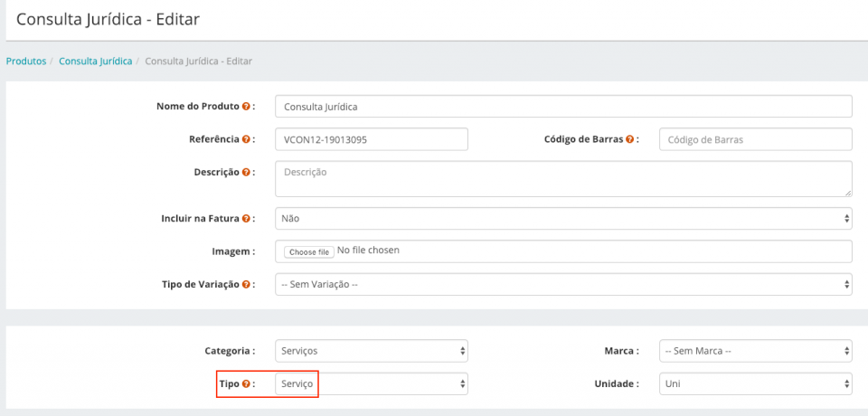Open Consulta Jurídica breadcrumb link
868x416 pixels.
click(96, 61)
